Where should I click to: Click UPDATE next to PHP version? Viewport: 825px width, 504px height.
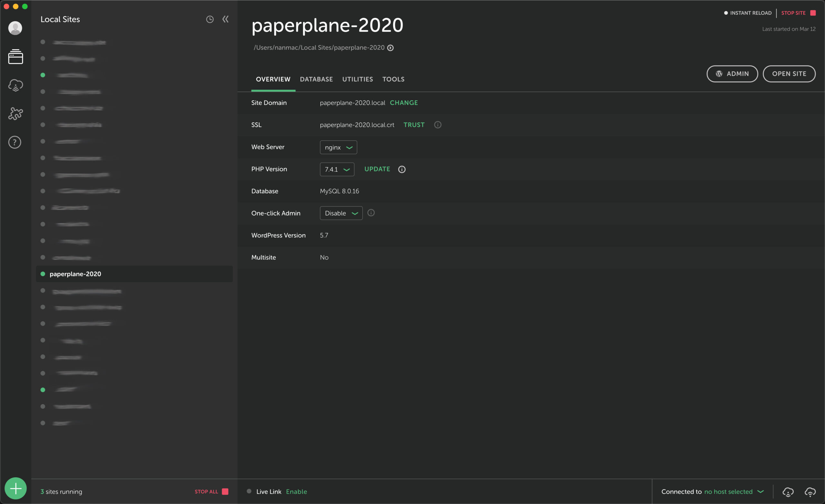click(x=377, y=169)
